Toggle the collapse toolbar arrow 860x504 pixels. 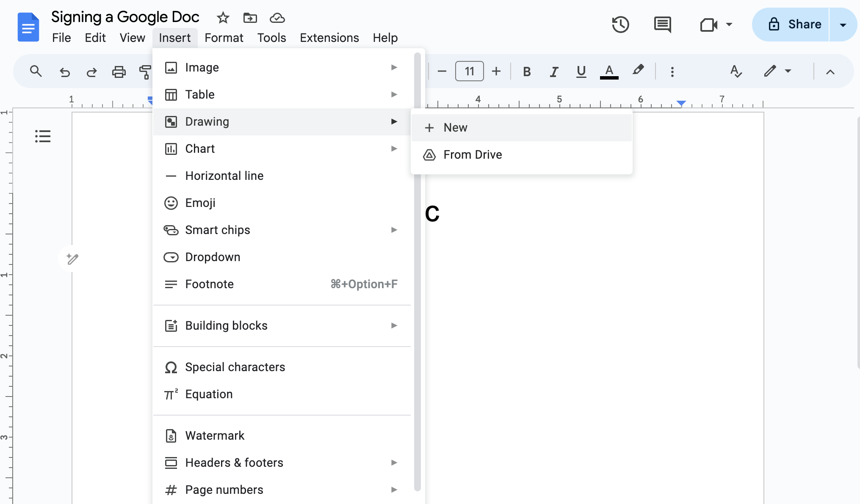tap(831, 72)
